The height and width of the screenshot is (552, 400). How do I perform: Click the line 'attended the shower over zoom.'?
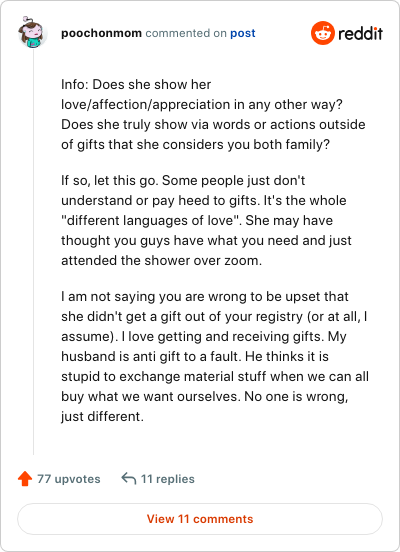click(162, 261)
